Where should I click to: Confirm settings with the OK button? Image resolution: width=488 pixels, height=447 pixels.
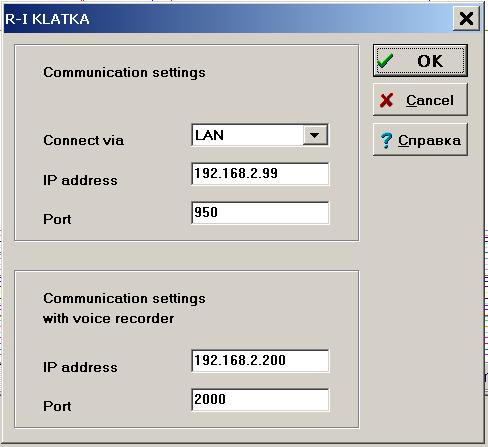420,61
